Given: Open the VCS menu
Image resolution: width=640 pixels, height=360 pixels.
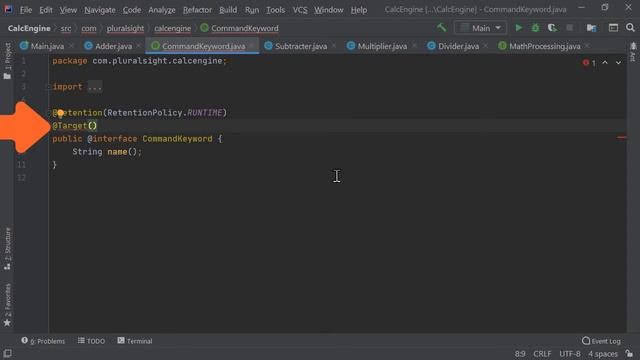Looking at the screenshot, I should pyautogui.click(x=300, y=10).
